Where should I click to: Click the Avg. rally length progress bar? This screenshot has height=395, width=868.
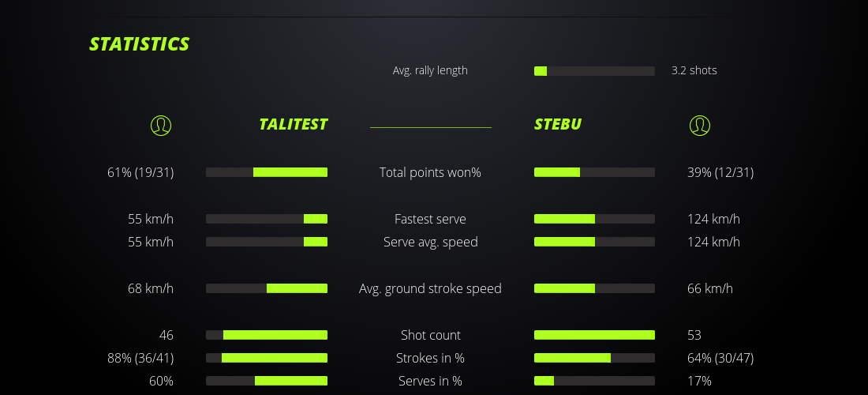(x=594, y=71)
